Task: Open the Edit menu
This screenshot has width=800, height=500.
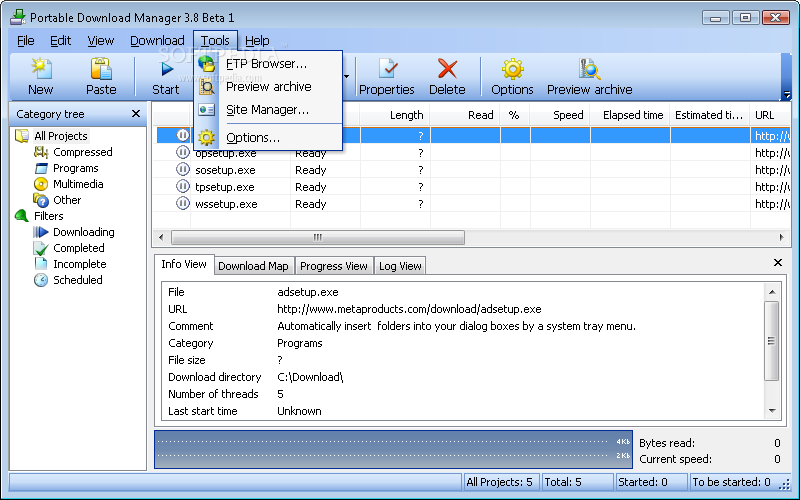Action: pyautogui.click(x=60, y=40)
